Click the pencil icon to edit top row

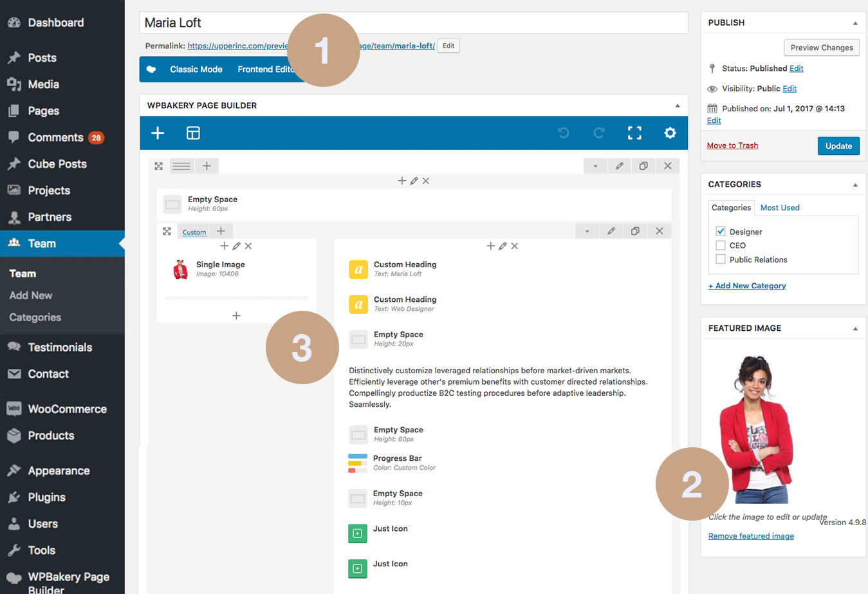click(619, 166)
